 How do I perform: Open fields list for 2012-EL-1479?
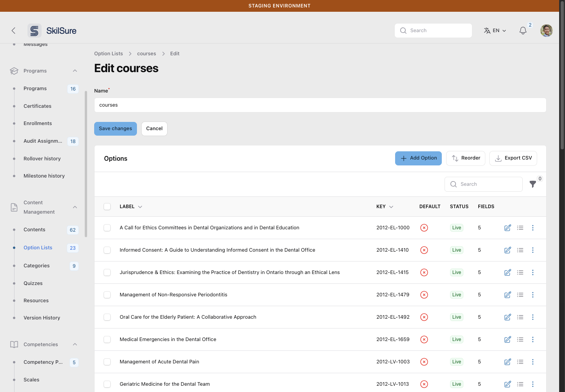pyautogui.click(x=520, y=295)
